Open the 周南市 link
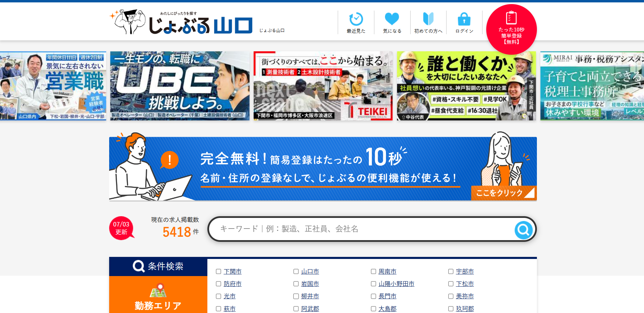 387,272
